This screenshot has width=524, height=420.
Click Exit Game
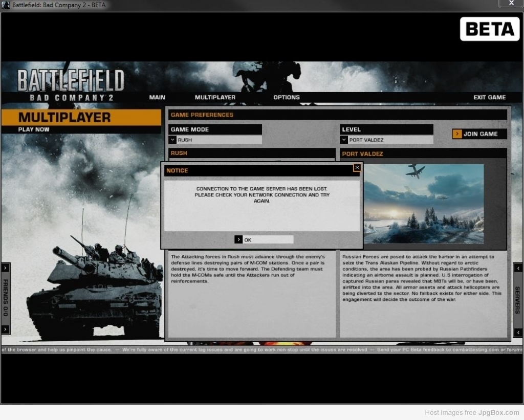click(489, 97)
